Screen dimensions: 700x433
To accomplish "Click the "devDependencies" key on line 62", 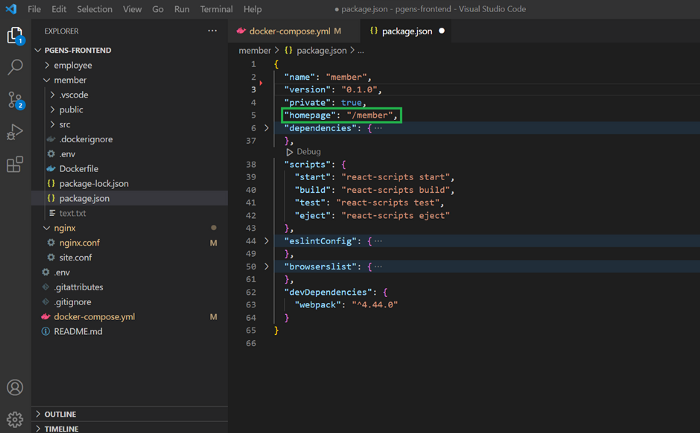I will click(328, 292).
